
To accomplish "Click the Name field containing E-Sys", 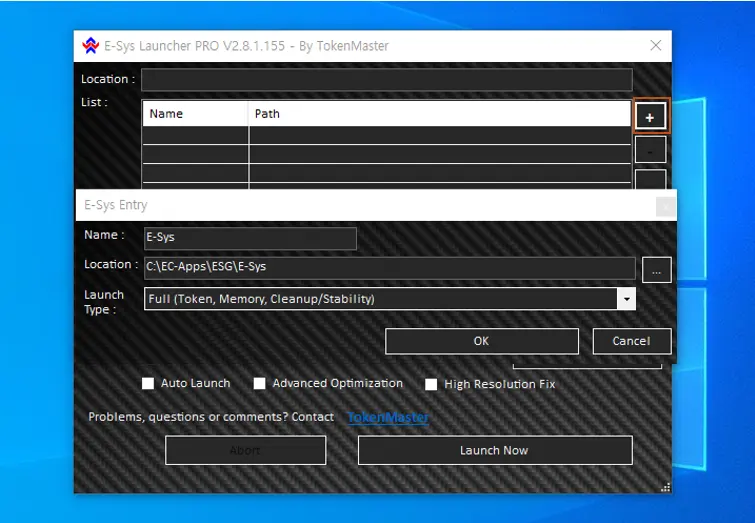I will (x=250, y=238).
